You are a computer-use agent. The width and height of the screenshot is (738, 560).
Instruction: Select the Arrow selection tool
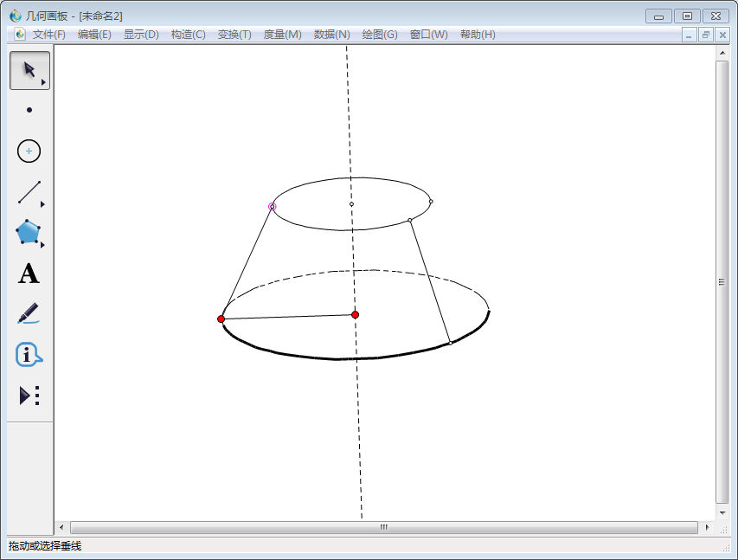coord(29,69)
